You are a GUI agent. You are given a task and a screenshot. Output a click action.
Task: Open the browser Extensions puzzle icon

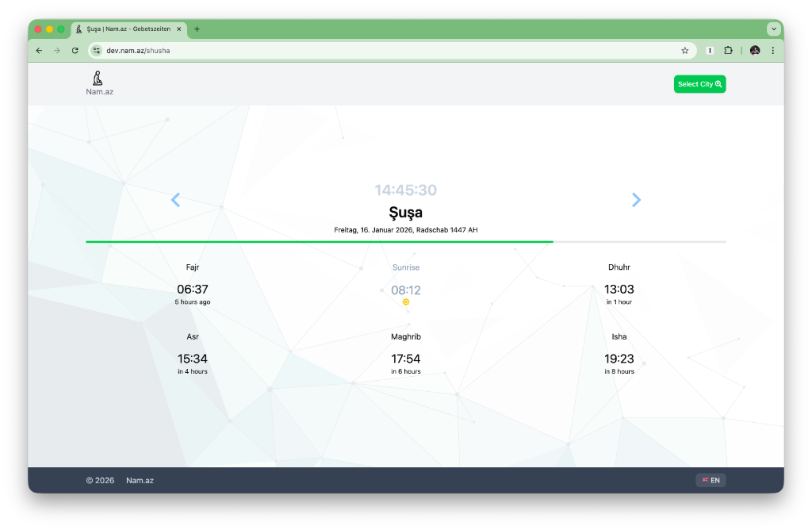(728, 50)
